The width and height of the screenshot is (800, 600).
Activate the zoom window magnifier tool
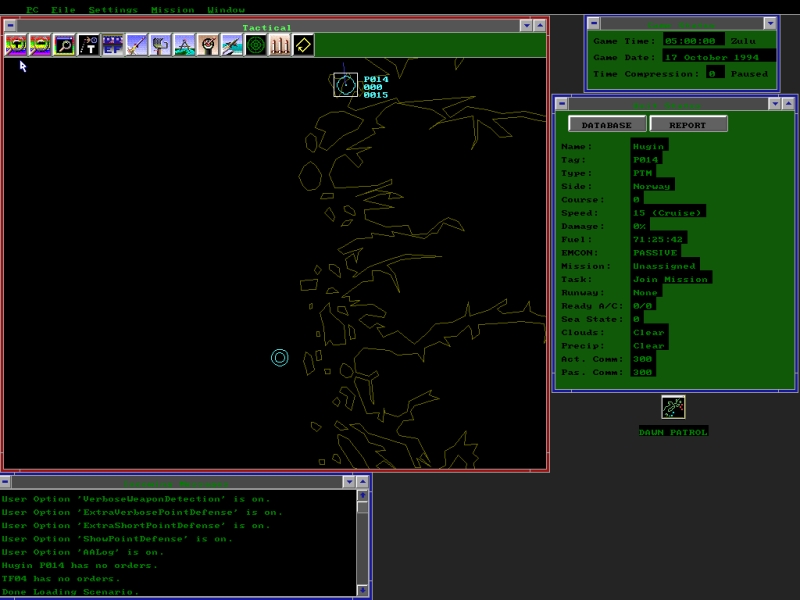coord(64,45)
